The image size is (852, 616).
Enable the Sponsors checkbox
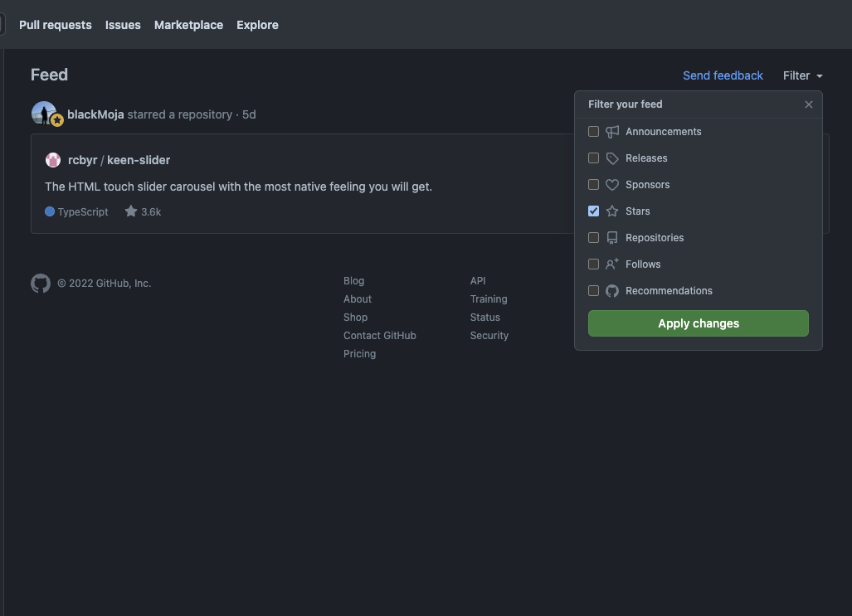pos(593,185)
